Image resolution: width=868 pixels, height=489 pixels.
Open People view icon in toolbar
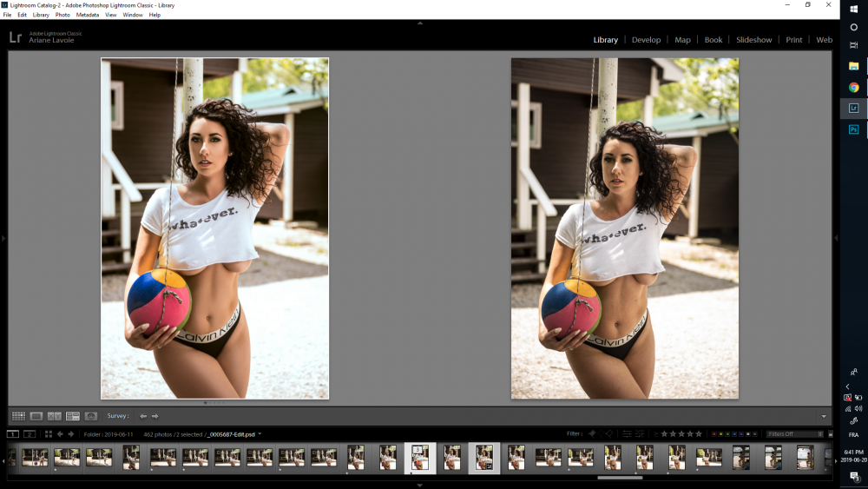coord(91,416)
